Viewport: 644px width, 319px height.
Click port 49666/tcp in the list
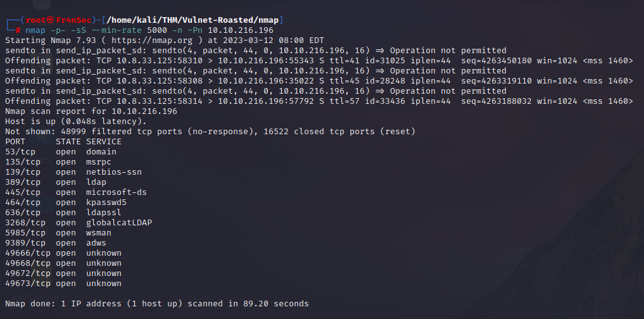tap(27, 253)
